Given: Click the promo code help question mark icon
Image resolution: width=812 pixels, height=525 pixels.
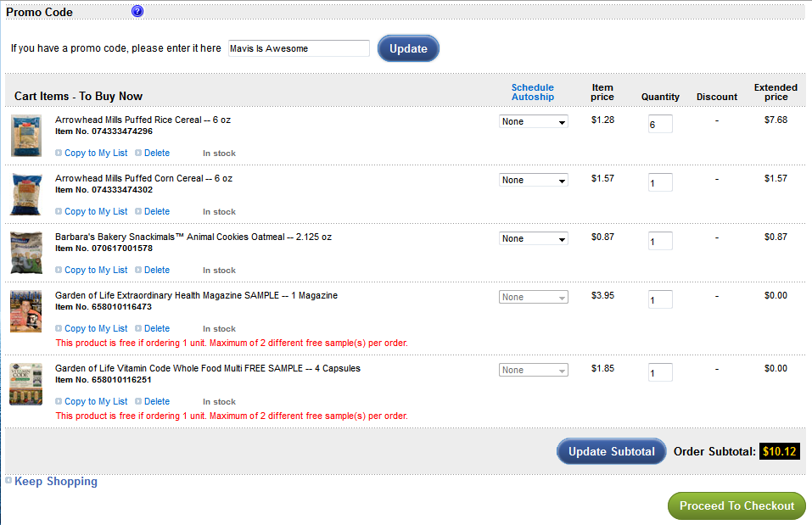Looking at the screenshot, I should point(137,12).
